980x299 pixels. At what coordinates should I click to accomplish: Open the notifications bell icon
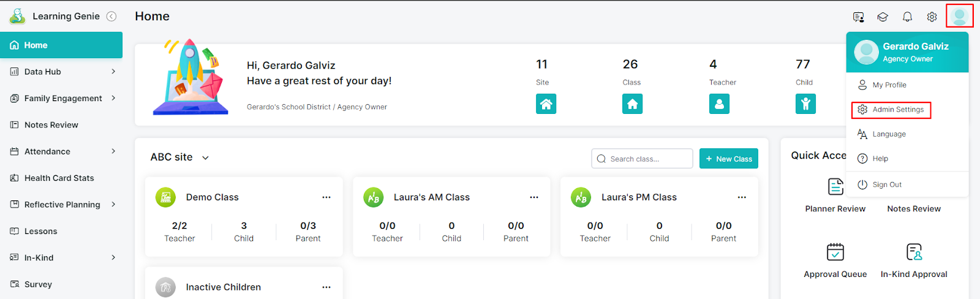(x=907, y=17)
